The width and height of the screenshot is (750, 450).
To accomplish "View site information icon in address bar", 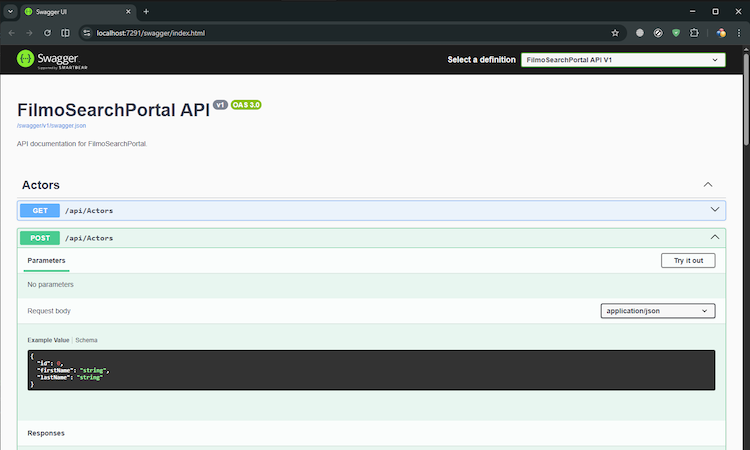I will pos(87,33).
